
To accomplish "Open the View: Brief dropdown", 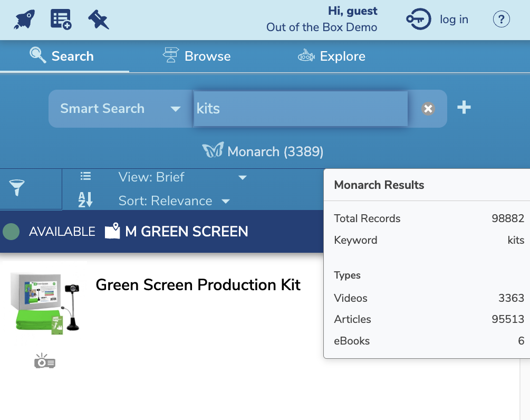I will tap(182, 177).
